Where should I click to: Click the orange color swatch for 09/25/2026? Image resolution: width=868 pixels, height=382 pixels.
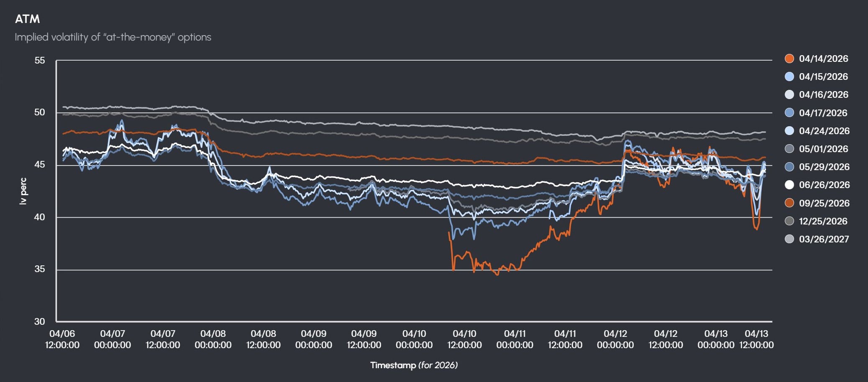point(789,203)
